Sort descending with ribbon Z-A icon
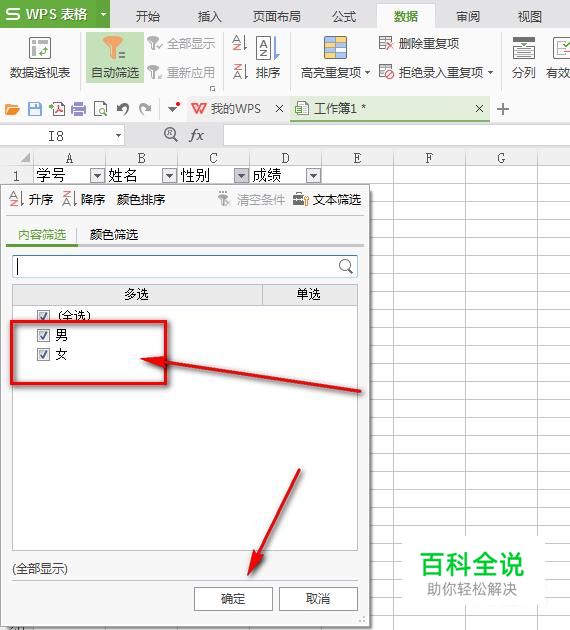 [240, 72]
